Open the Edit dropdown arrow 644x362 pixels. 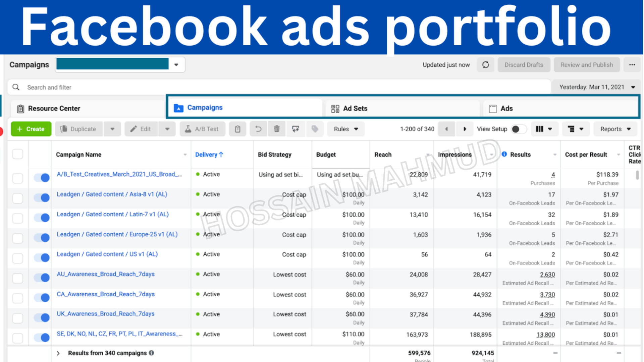167,129
